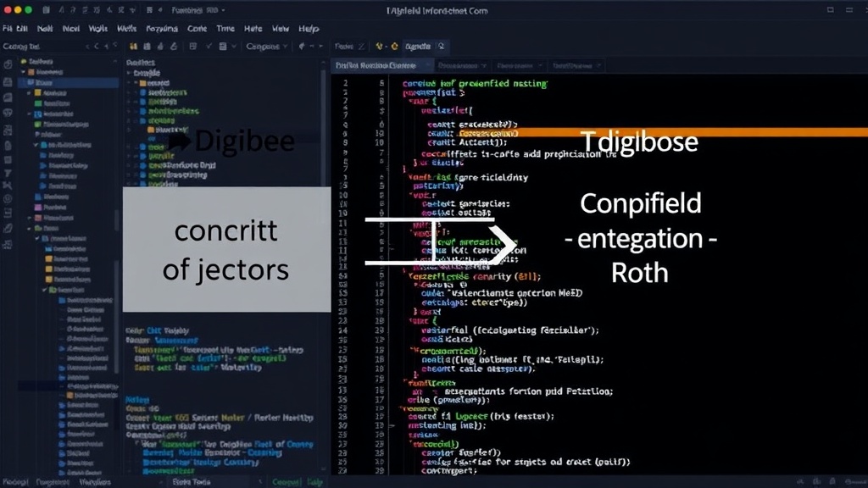Click the filter funnel icon in left sidebar

8,173
